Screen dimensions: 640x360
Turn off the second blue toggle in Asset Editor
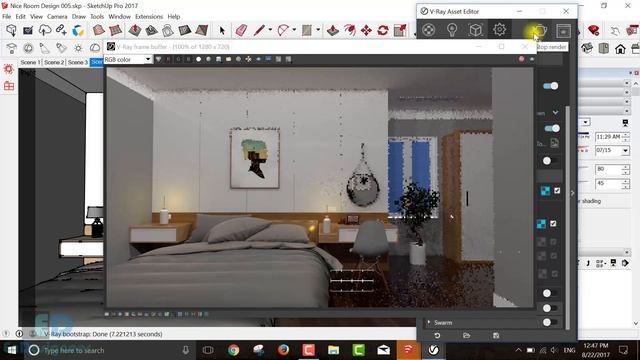552,129
